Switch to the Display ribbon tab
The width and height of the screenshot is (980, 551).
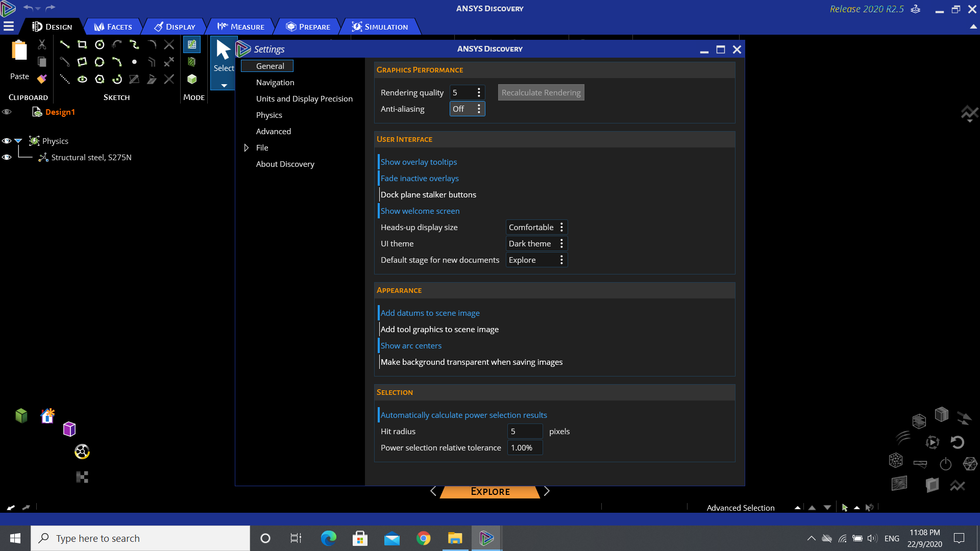point(175,27)
